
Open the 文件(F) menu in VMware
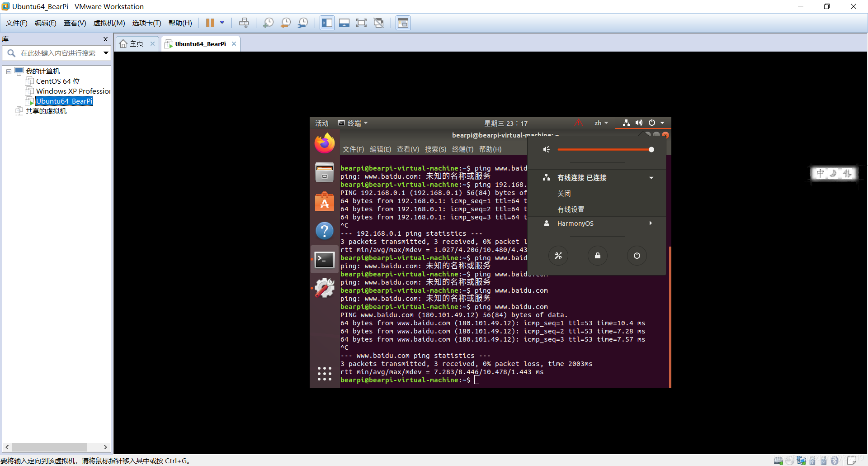[x=16, y=23]
